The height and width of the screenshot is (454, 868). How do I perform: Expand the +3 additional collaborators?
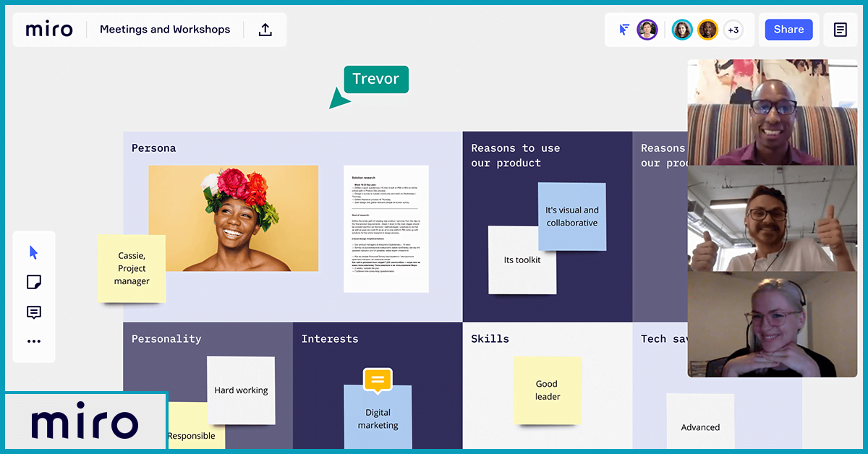(x=733, y=30)
